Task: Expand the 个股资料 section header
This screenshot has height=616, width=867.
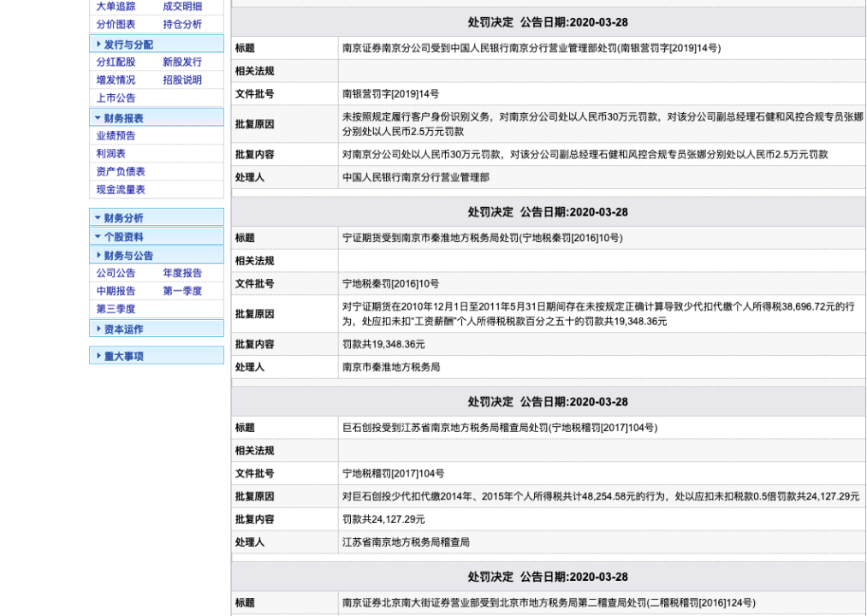Action: coord(123,237)
